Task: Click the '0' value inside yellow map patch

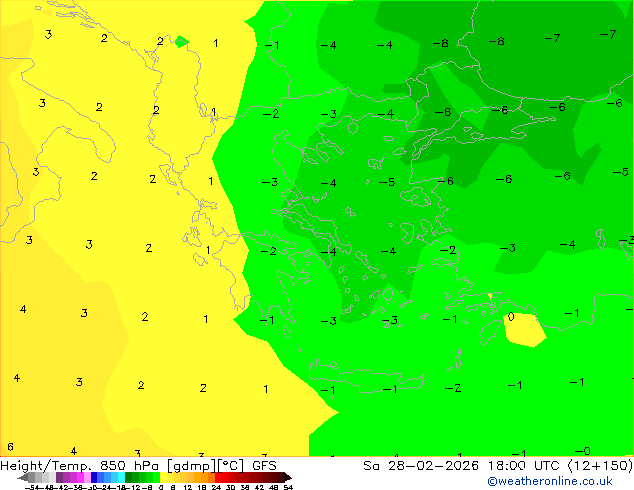Action: pyautogui.click(x=511, y=317)
